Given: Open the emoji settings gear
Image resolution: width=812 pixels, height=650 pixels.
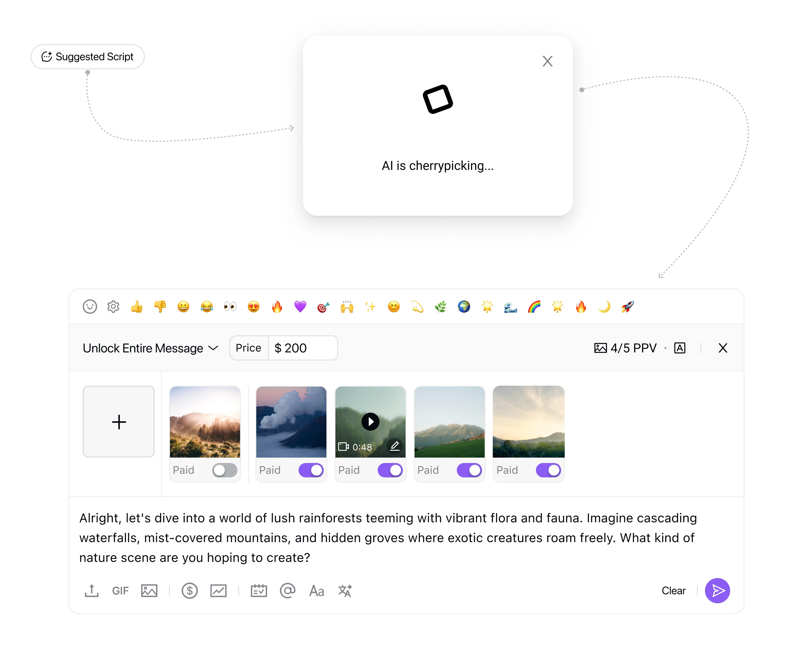Looking at the screenshot, I should 113,307.
